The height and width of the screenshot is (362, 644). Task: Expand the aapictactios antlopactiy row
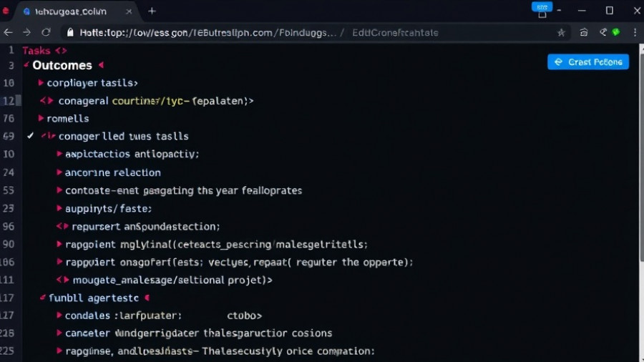(x=59, y=154)
